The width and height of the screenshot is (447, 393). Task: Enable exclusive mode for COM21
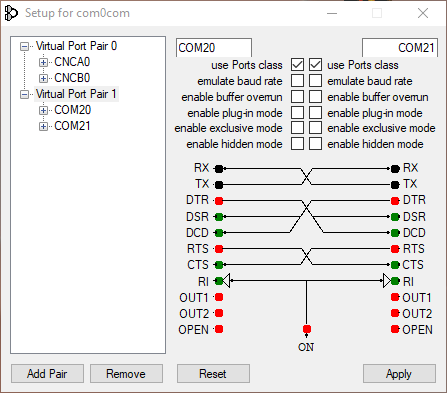tap(315, 128)
